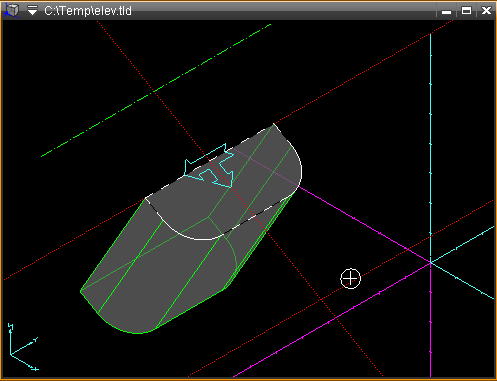Maximize the elev.tld window
The width and height of the screenshot is (497, 381).
(x=466, y=11)
